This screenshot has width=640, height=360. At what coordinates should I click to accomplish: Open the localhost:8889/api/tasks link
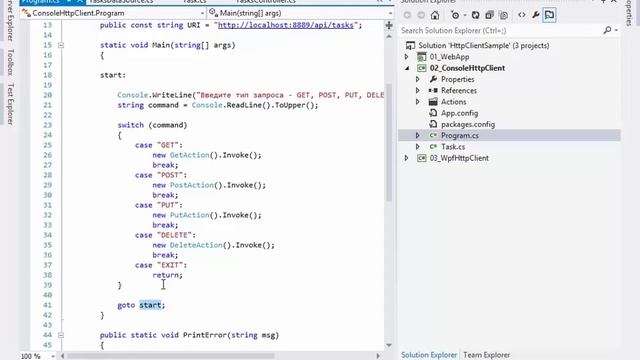[286, 25]
